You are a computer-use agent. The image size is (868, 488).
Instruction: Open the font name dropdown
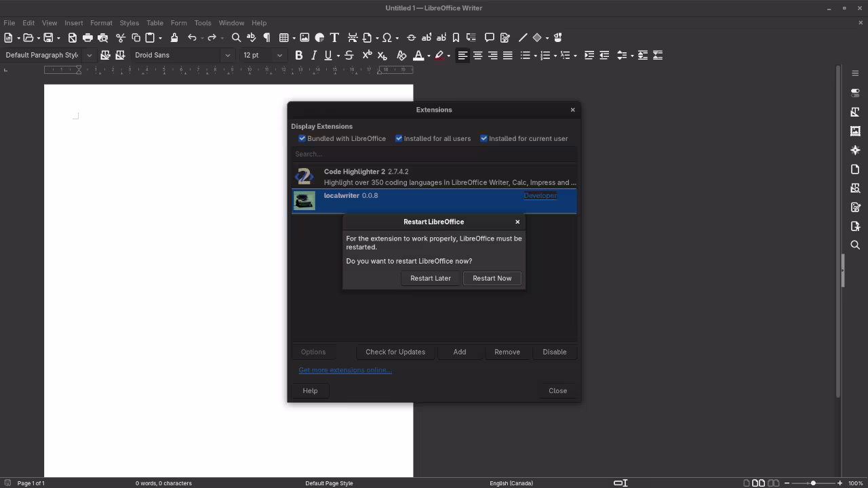point(227,55)
